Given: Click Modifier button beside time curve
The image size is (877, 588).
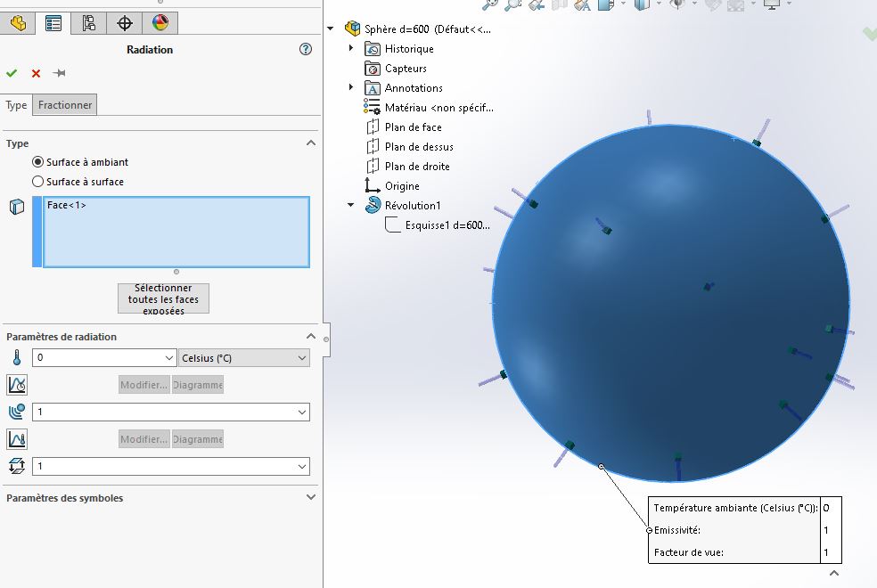Looking at the screenshot, I should pyautogui.click(x=143, y=385).
